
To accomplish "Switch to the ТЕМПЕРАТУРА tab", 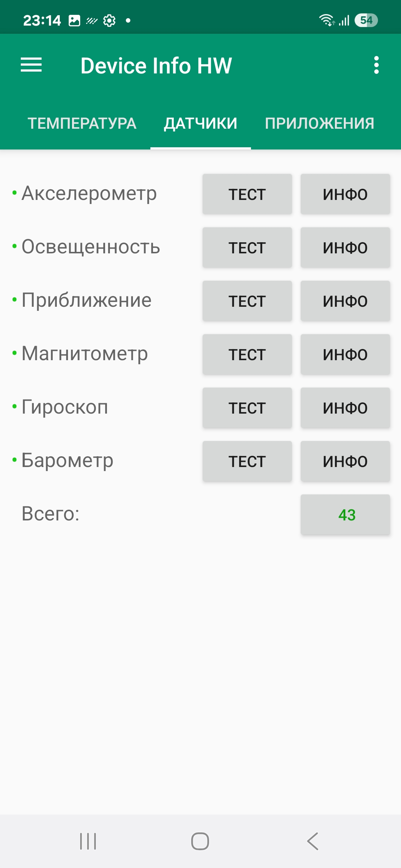I will [82, 124].
